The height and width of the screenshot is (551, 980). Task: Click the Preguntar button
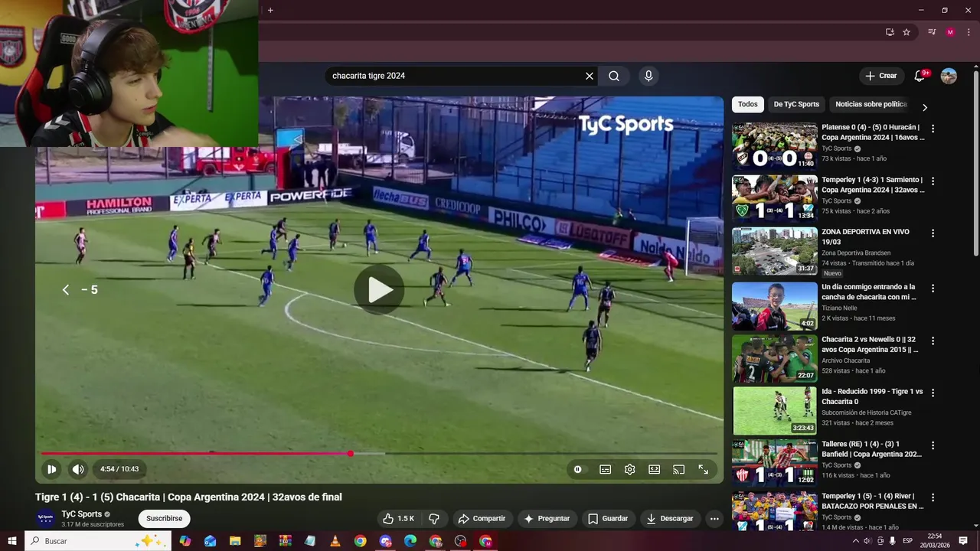coord(547,519)
